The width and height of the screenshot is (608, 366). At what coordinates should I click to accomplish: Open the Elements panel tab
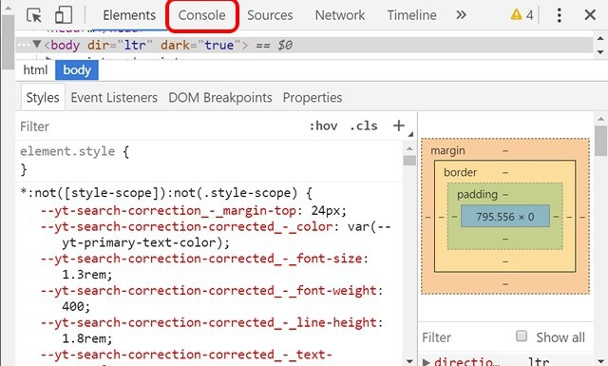[x=129, y=15]
